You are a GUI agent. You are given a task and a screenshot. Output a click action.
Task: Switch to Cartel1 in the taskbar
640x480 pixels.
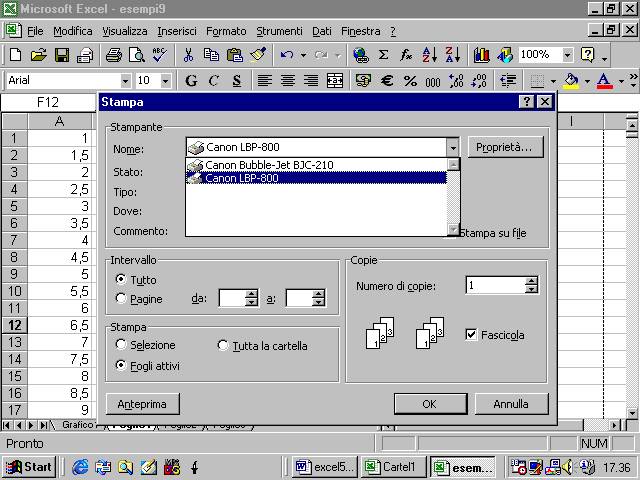click(x=393, y=467)
